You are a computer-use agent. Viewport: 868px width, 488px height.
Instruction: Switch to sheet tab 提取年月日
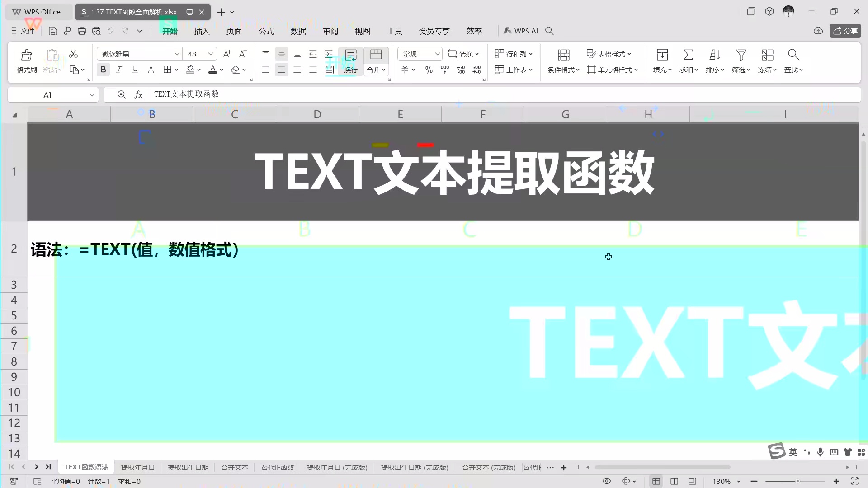pyautogui.click(x=138, y=467)
